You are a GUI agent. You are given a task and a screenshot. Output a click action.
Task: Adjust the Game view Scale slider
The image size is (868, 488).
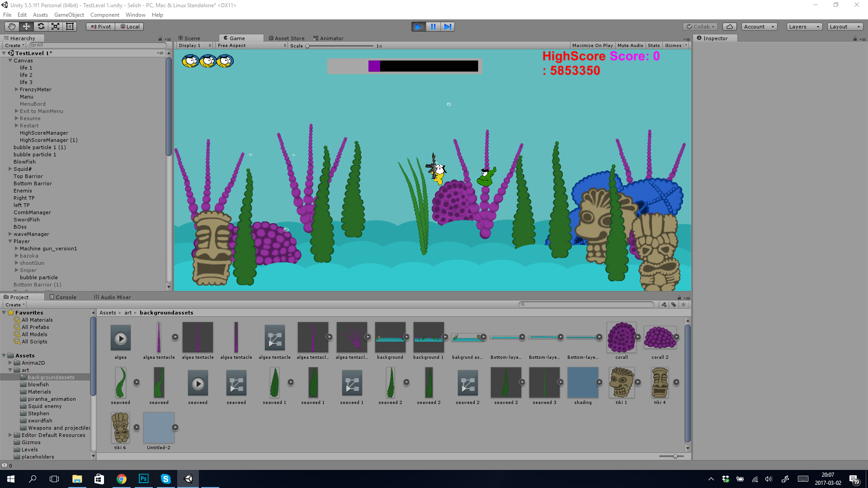click(x=308, y=46)
